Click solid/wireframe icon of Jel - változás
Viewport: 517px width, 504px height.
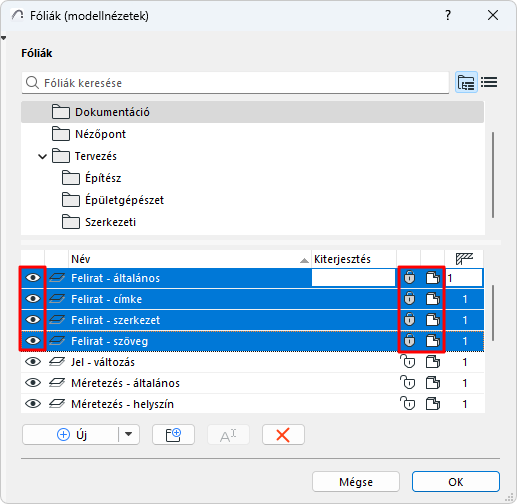point(433,362)
